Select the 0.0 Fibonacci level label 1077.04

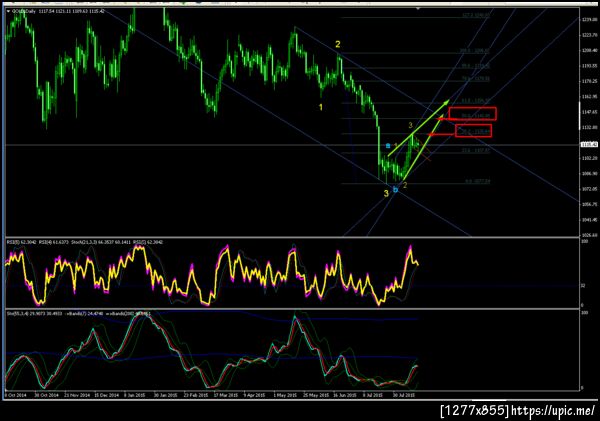click(478, 181)
